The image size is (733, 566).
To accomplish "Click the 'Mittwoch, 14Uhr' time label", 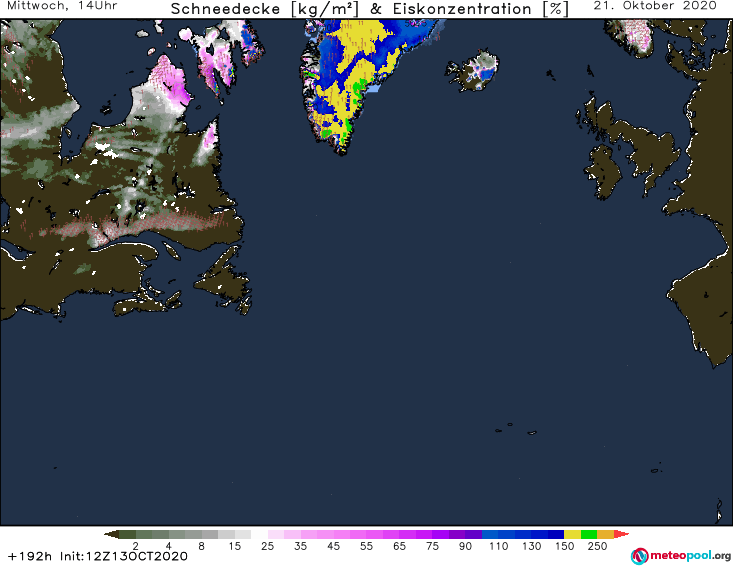I will pos(62,6).
